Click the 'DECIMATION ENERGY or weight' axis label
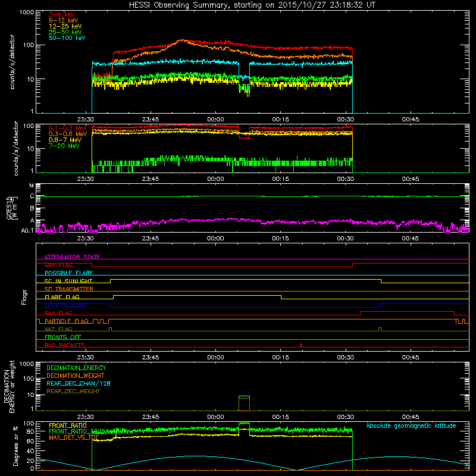 [9, 386]
